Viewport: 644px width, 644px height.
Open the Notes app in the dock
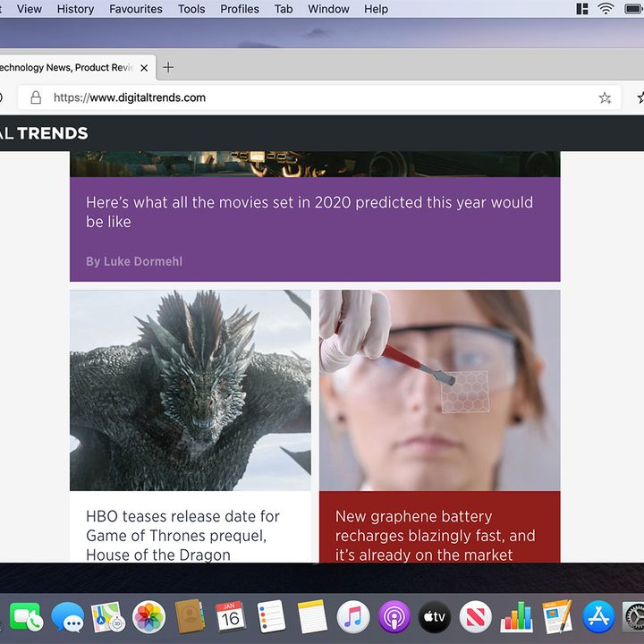click(312, 617)
